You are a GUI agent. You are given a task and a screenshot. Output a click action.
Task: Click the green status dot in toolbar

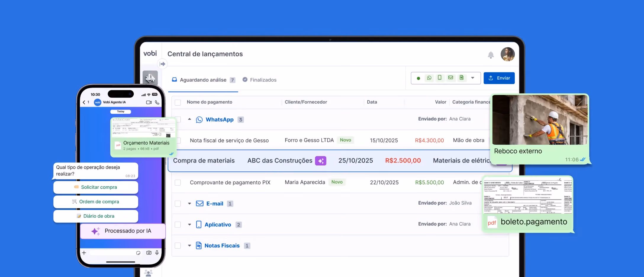tap(418, 78)
